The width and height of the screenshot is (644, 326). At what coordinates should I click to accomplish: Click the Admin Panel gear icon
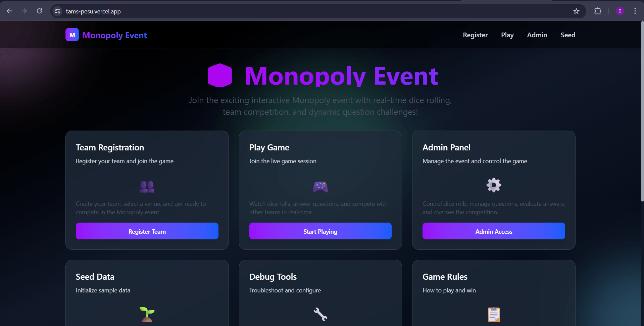494,185
